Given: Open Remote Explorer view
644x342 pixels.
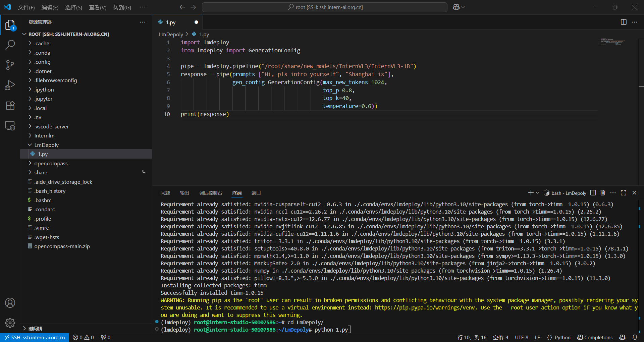Looking at the screenshot, I should (x=10, y=126).
